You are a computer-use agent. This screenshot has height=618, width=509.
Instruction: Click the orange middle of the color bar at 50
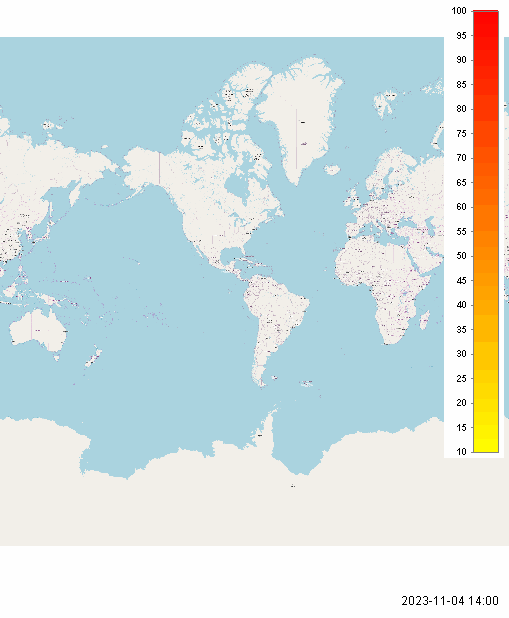click(486, 256)
